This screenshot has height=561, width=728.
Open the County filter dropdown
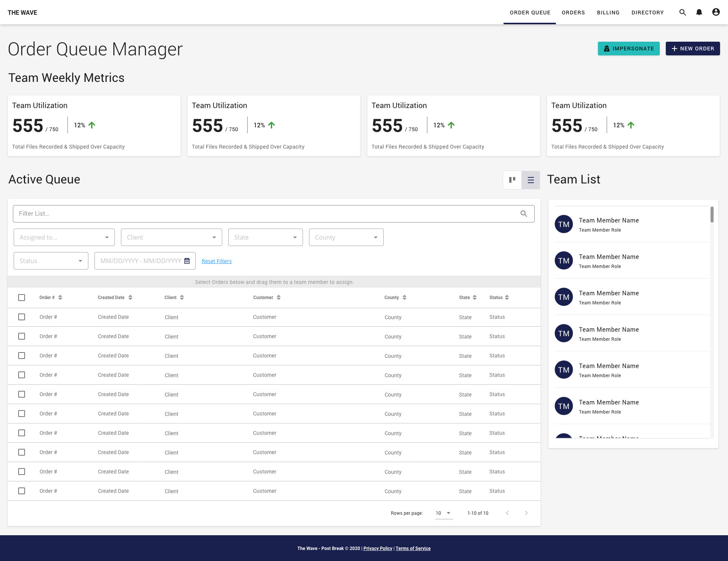(346, 237)
